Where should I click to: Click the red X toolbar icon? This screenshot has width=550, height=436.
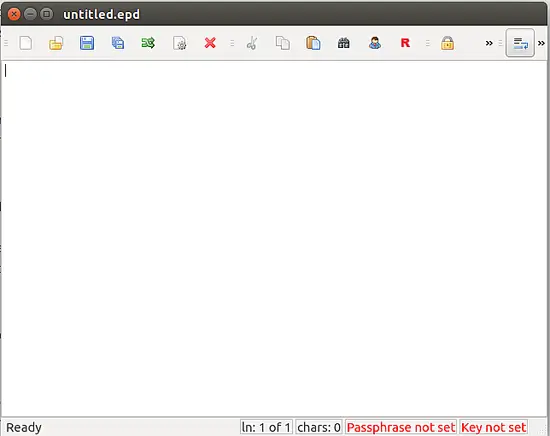[x=210, y=43]
